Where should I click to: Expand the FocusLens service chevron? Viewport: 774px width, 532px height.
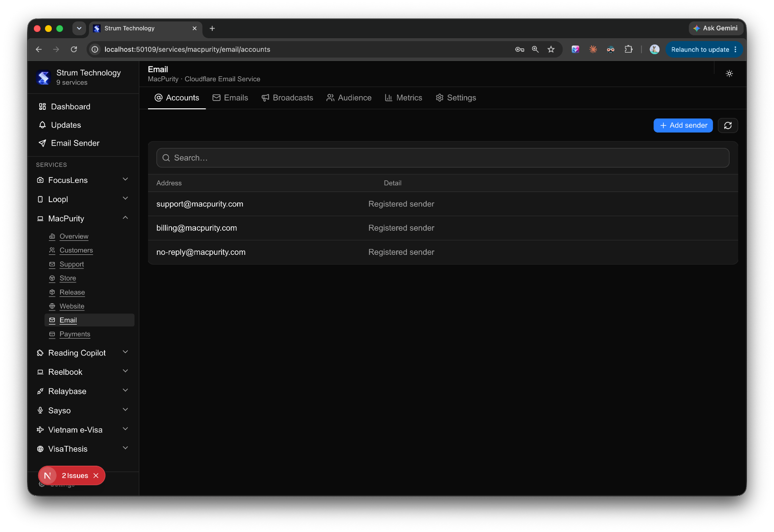click(125, 179)
